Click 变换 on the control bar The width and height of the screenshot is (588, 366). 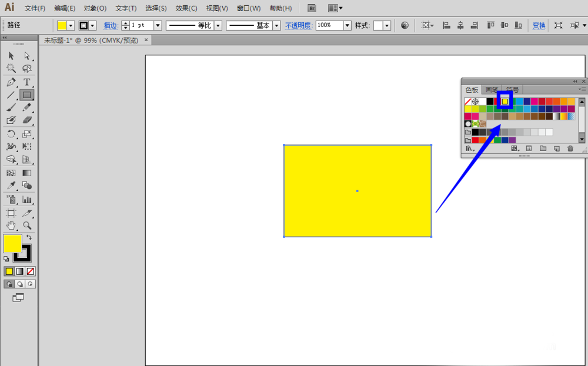click(539, 25)
